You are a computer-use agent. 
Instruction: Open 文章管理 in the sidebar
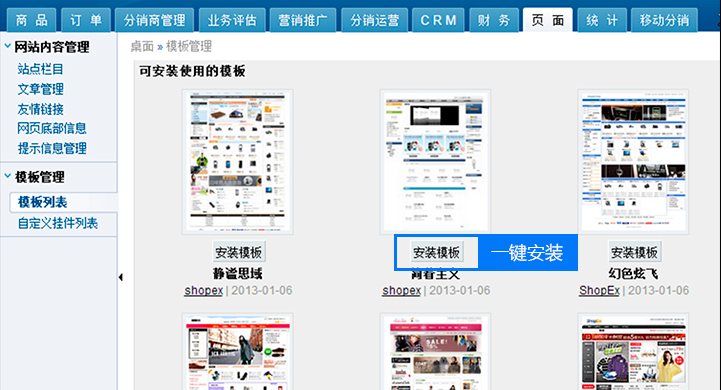click(40, 89)
